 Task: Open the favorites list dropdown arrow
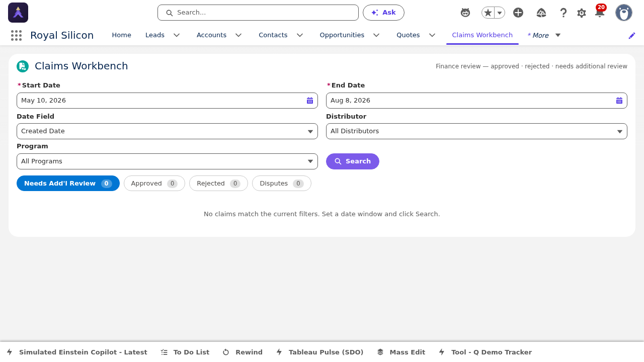click(500, 13)
